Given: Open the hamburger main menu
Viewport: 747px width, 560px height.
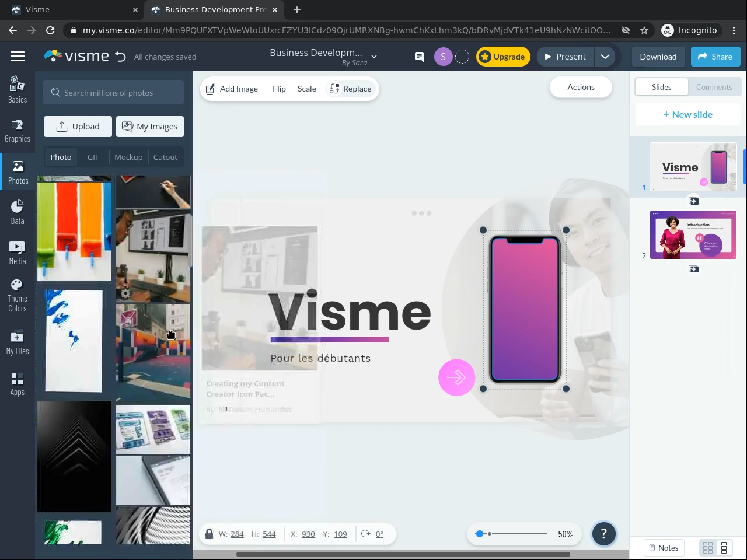Looking at the screenshot, I should tap(18, 57).
